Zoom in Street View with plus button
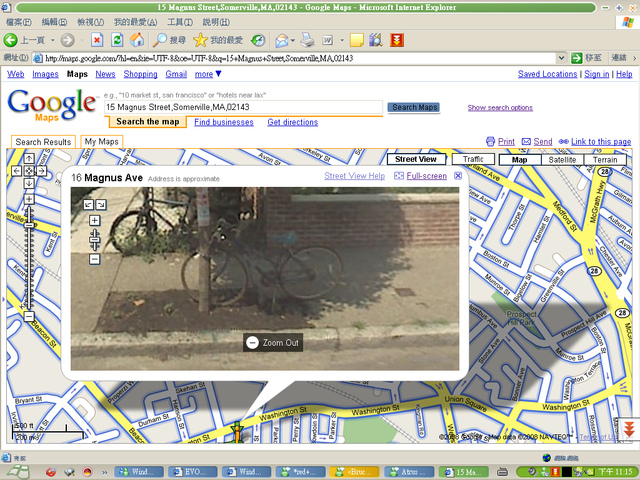 point(95,221)
